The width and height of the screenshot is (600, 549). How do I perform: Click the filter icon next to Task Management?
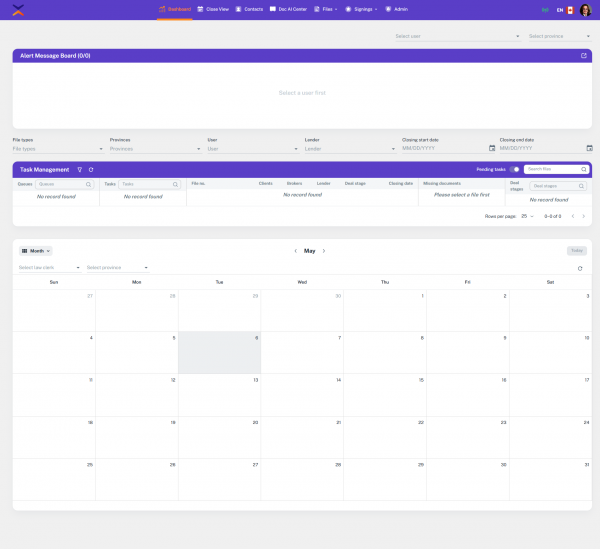click(x=80, y=170)
